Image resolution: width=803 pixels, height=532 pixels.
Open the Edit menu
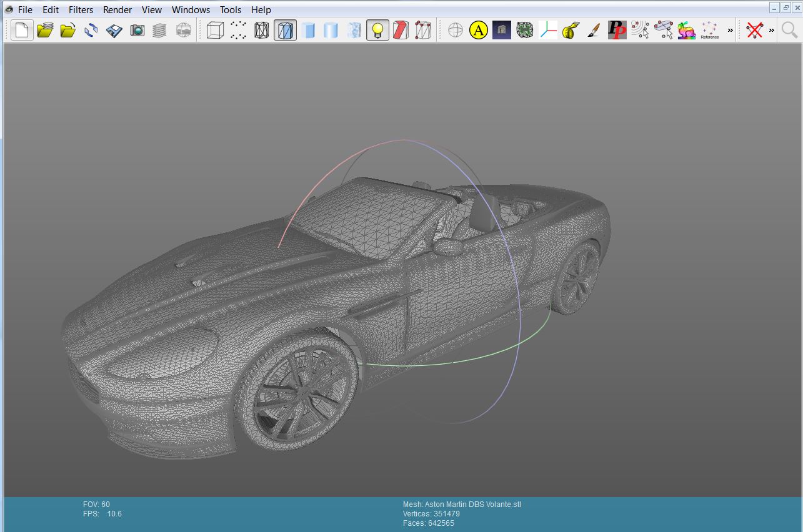pos(51,9)
